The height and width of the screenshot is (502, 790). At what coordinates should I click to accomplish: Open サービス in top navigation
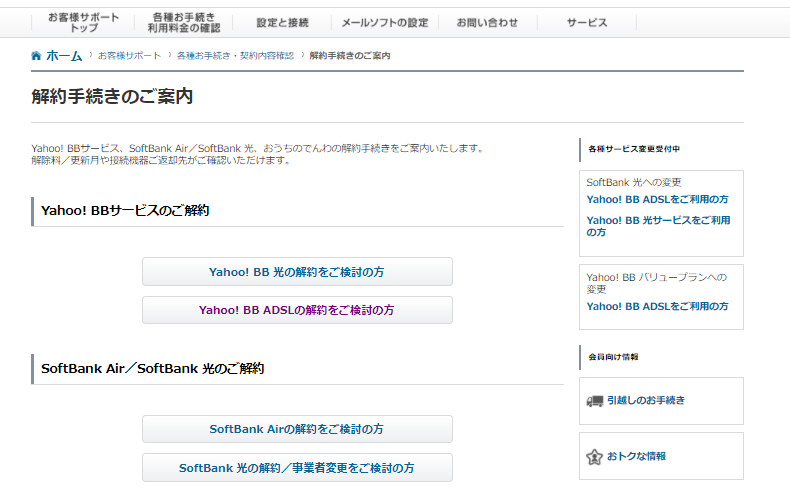tap(587, 23)
